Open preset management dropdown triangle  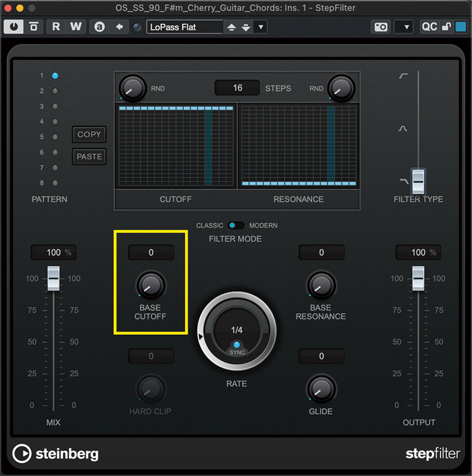pos(261,27)
